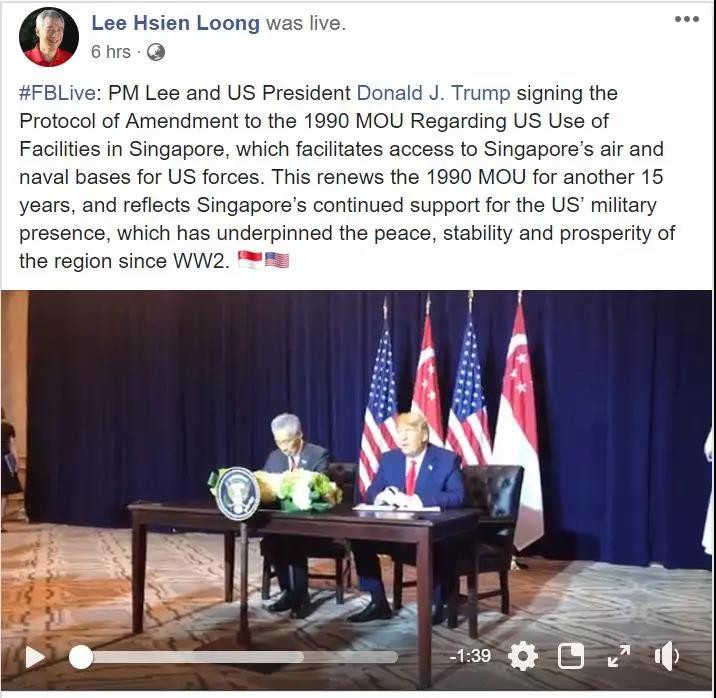The image size is (716, 698).
Task: Click the remaining time -1:39 display
Action: click(470, 656)
